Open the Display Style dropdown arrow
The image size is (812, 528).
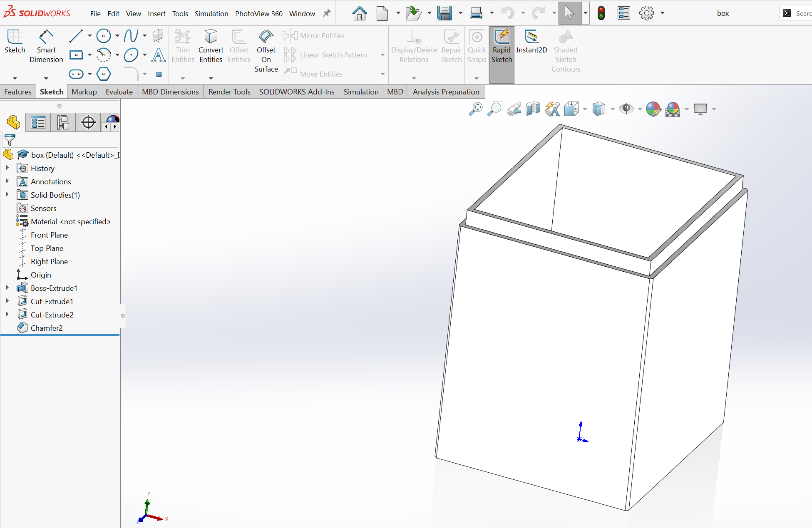612,109
